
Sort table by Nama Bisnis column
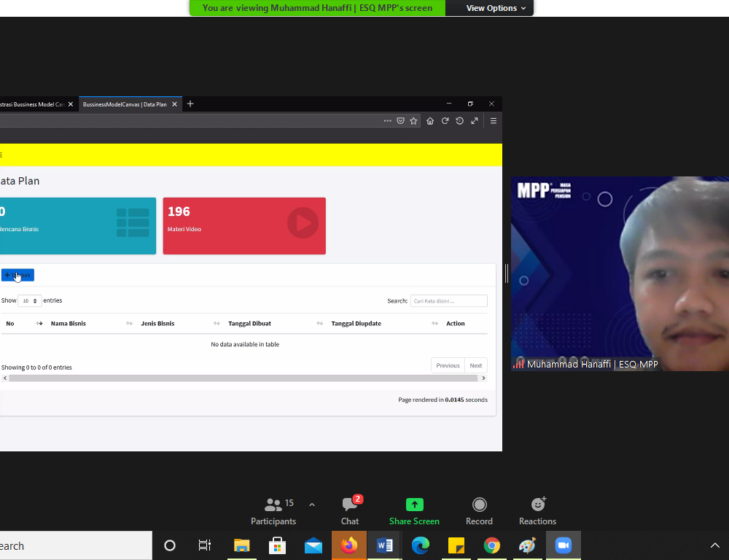point(69,324)
